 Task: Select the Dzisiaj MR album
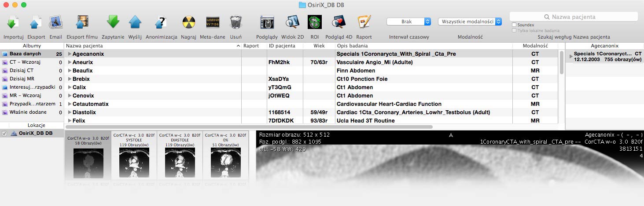pyautogui.click(x=32, y=79)
